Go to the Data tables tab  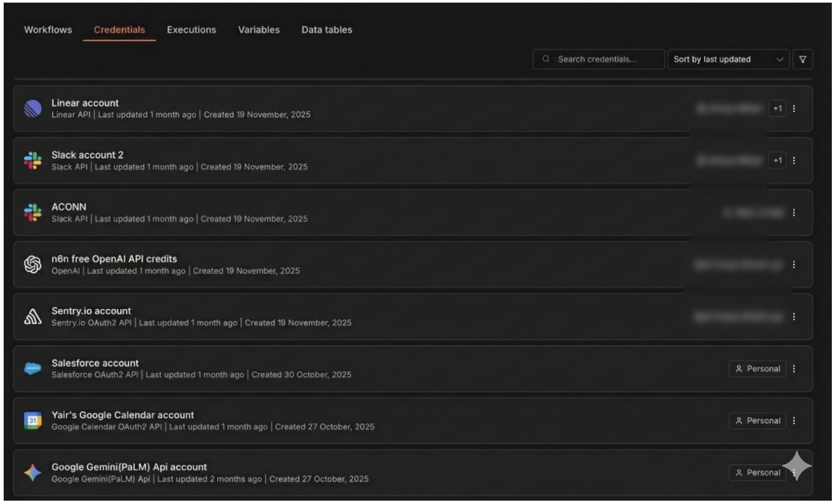click(x=327, y=30)
